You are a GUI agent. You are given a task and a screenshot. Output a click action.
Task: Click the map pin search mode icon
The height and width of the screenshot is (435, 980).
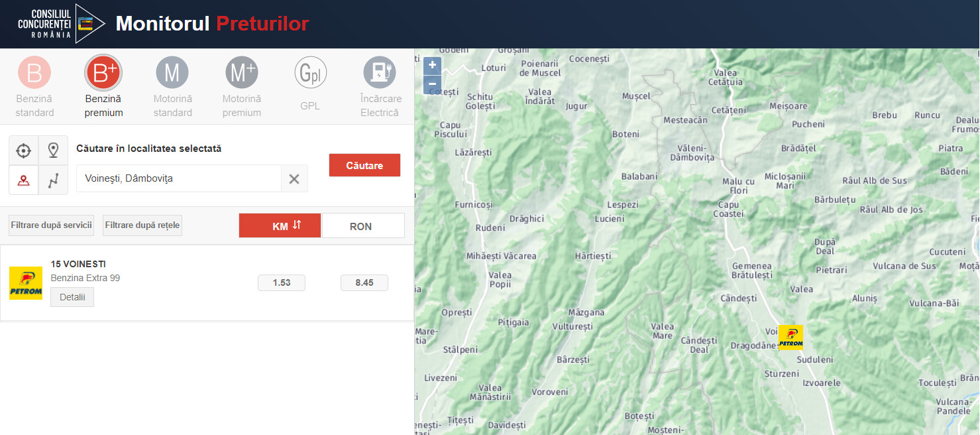click(54, 151)
